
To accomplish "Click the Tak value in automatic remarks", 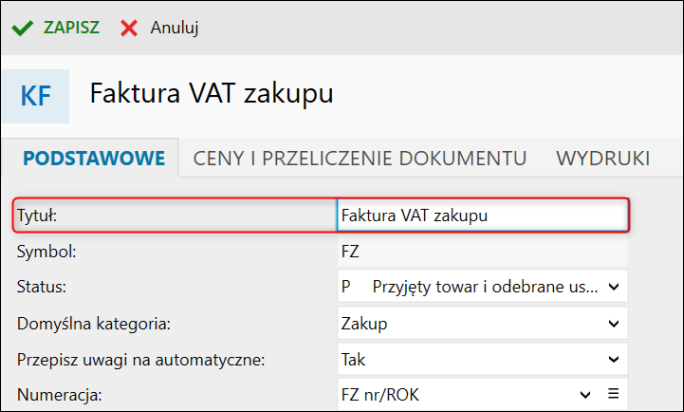I will click(353, 360).
